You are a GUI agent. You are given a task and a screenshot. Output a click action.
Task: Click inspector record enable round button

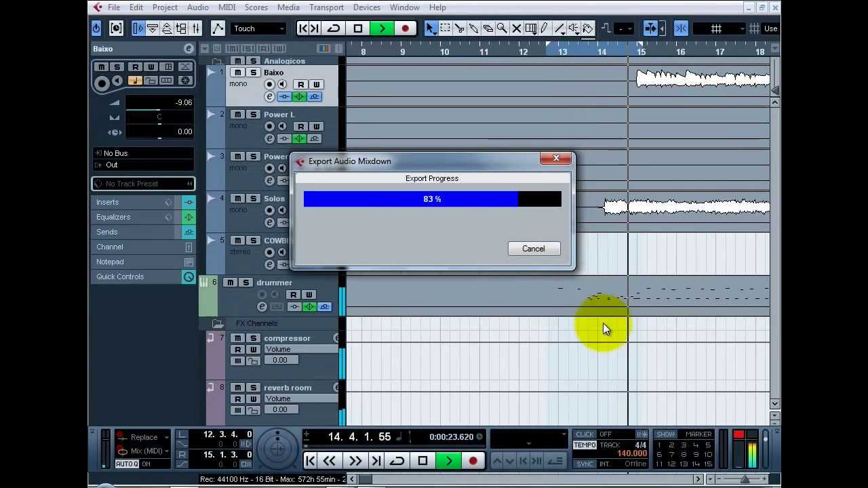coord(102,83)
